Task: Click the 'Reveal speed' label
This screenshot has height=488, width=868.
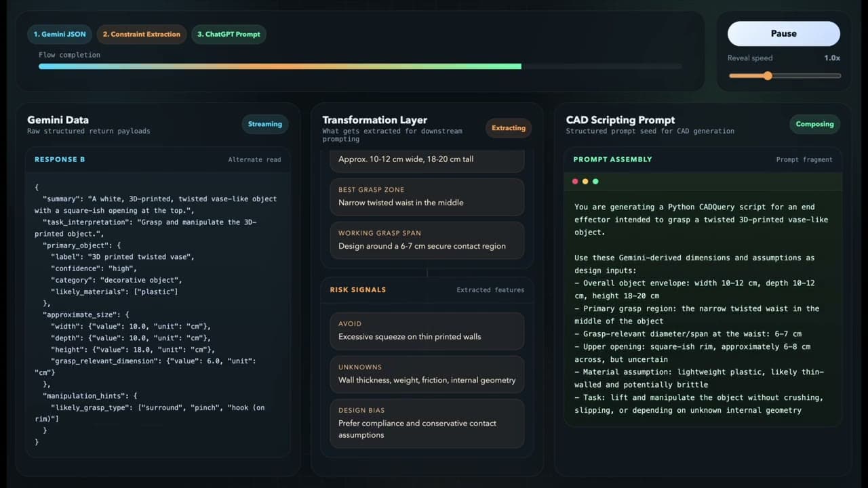Action: (x=750, y=58)
